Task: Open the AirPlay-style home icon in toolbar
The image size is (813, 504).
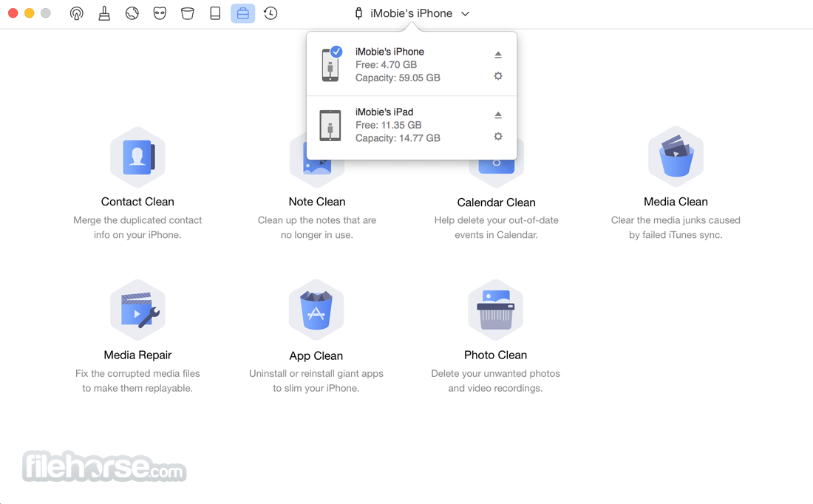Action: click(x=77, y=13)
